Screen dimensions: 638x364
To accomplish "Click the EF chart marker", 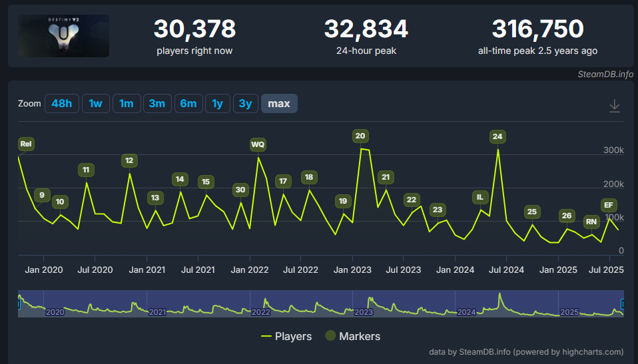I will coord(609,206).
